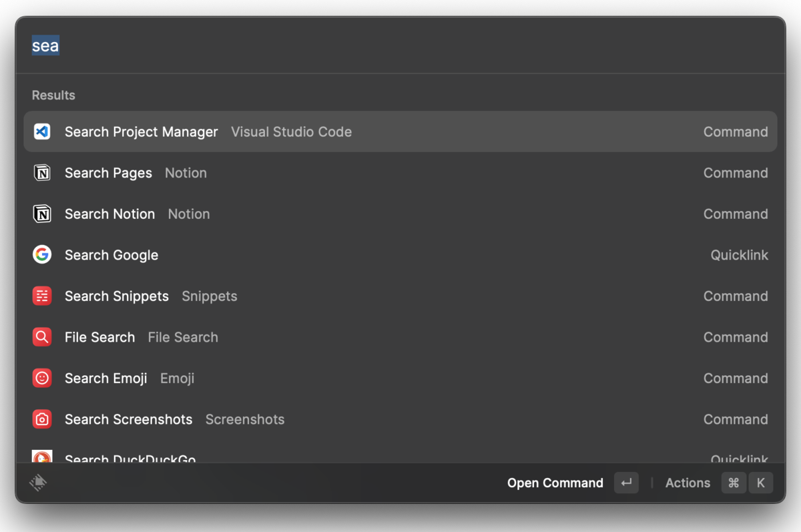Click the Command key symbol
Screen dimensions: 801x532
click(734, 483)
